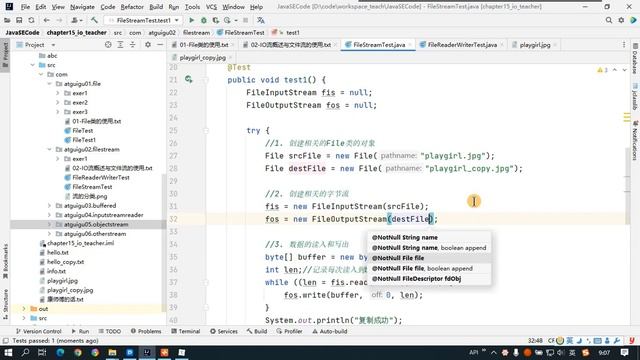Select opened file locate icon in Project panel

(x=108, y=44)
